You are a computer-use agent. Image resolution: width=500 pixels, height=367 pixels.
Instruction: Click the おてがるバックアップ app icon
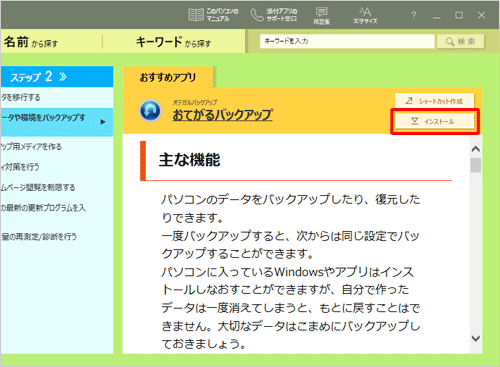click(x=150, y=111)
